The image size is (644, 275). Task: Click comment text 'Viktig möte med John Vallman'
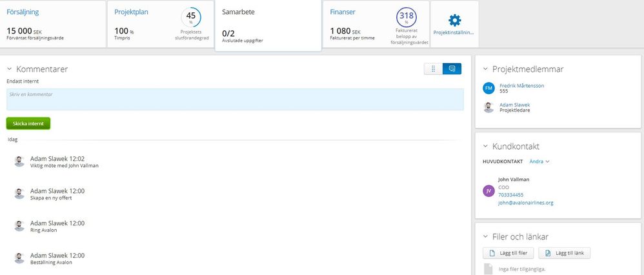point(65,166)
